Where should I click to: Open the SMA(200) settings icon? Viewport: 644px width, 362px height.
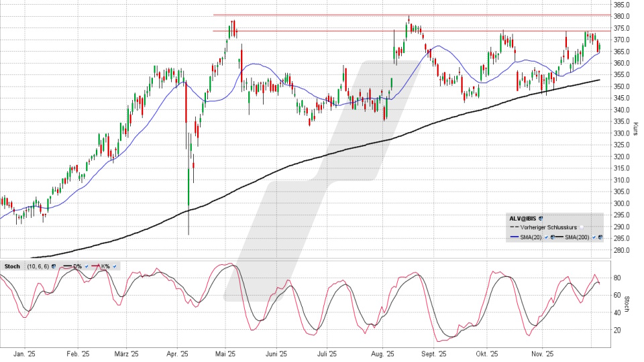tap(600, 237)
